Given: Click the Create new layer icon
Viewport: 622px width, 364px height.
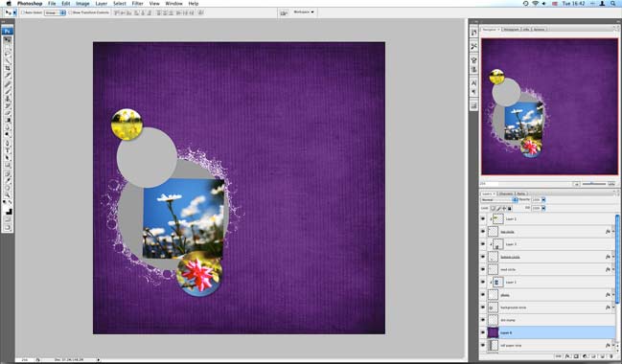Looking at the screenshot, I should (602, 356).
